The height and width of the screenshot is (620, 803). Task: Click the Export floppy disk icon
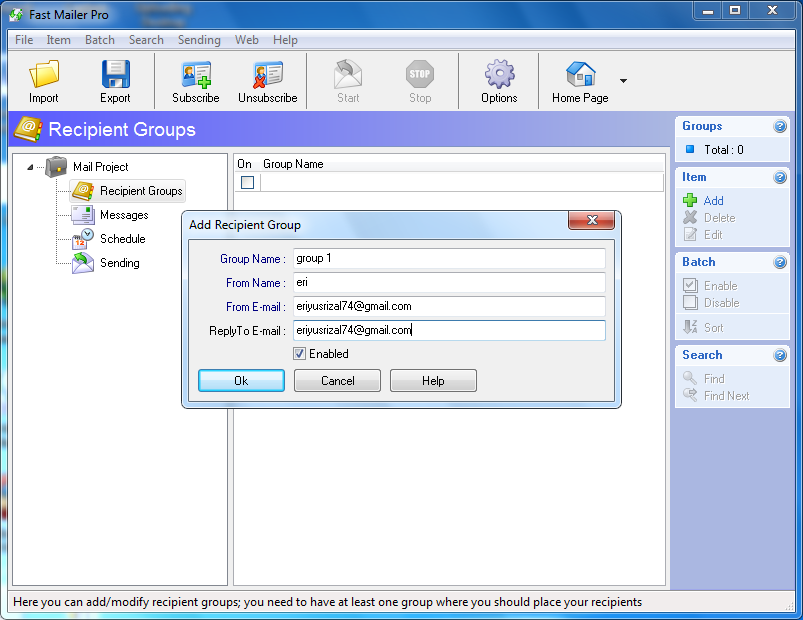[x=116, y=74]
